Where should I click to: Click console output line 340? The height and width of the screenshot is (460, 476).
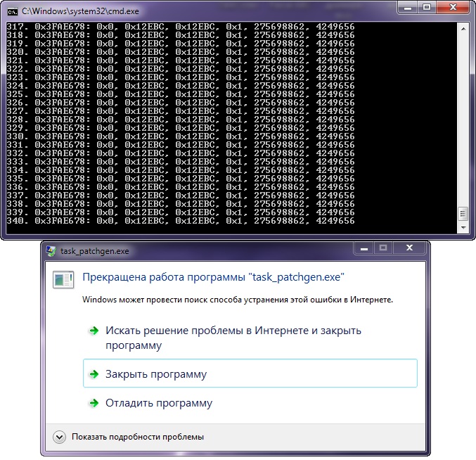180,221
